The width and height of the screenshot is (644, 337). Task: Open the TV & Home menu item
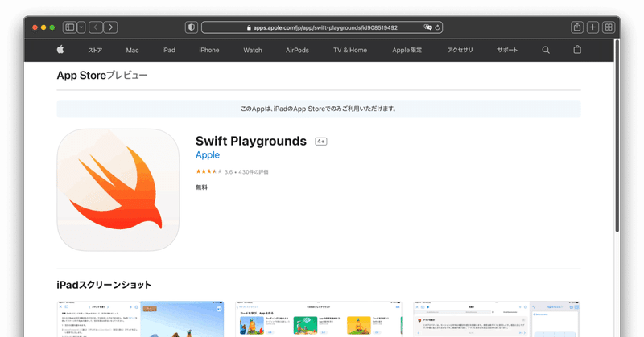pyautogui.click(x=350, y=50)
